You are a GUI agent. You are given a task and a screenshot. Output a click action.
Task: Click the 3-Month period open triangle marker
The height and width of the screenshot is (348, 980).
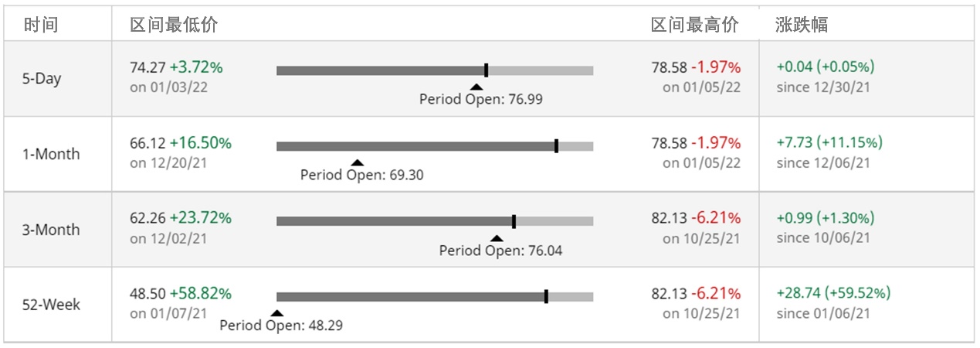497,238
